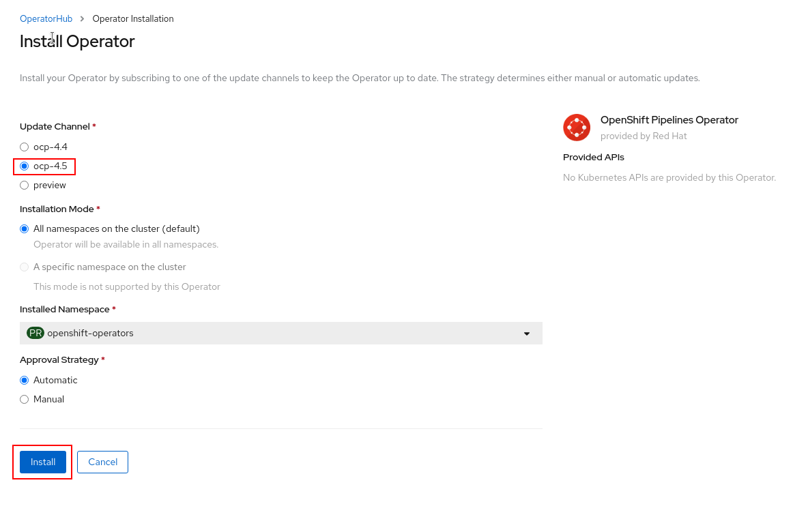Select A specific namespace on the cluster

pos(25,267)
